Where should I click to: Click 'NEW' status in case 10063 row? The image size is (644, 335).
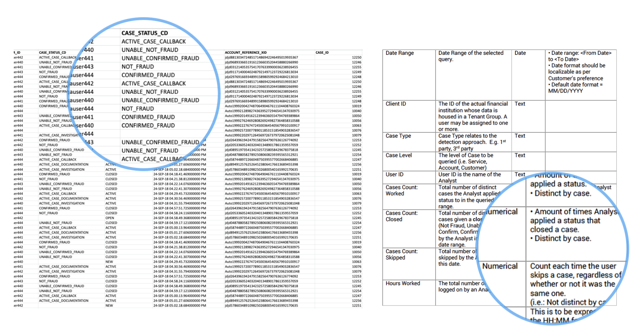109,262
